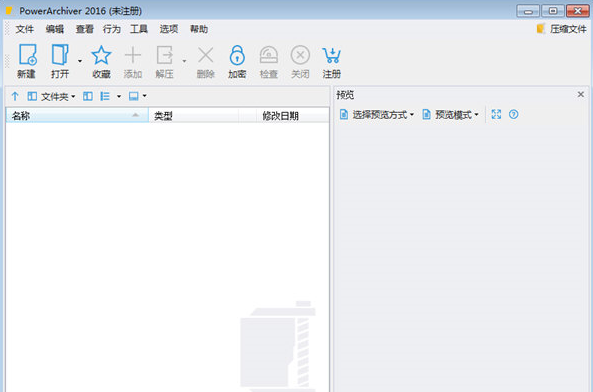Open the 文件夹 dropdown
Image resolution: width=593 pixels, height=392 pixels.
tap(51, 96)
